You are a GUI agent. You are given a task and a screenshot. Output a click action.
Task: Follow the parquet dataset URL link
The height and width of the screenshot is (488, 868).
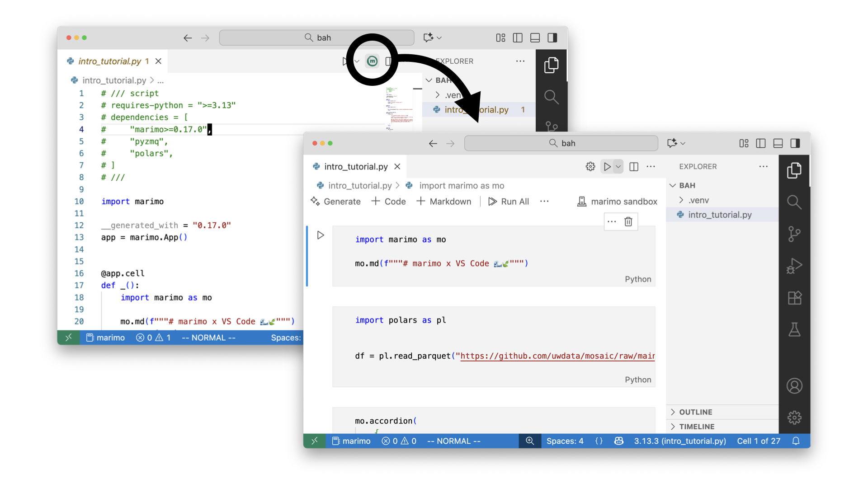(x=556, y=356)
